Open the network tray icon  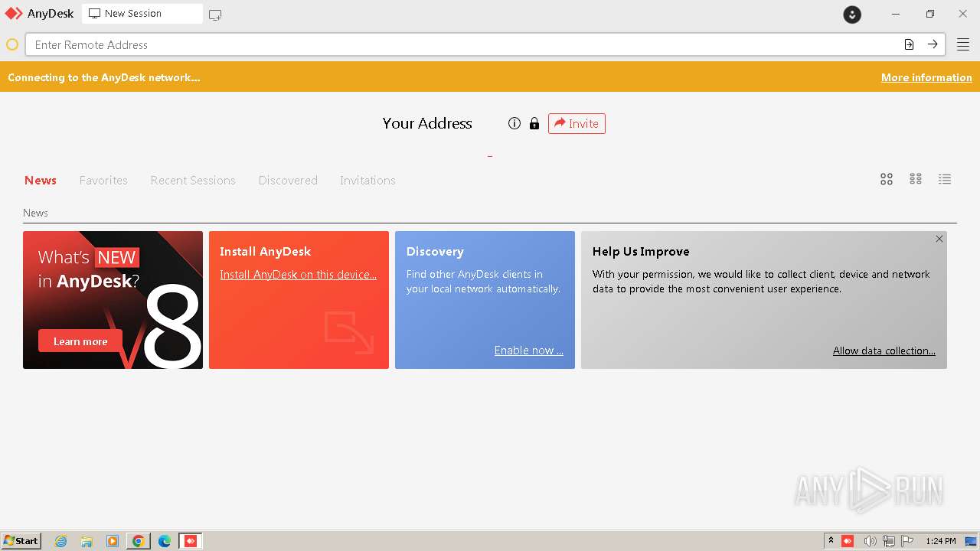889,541
